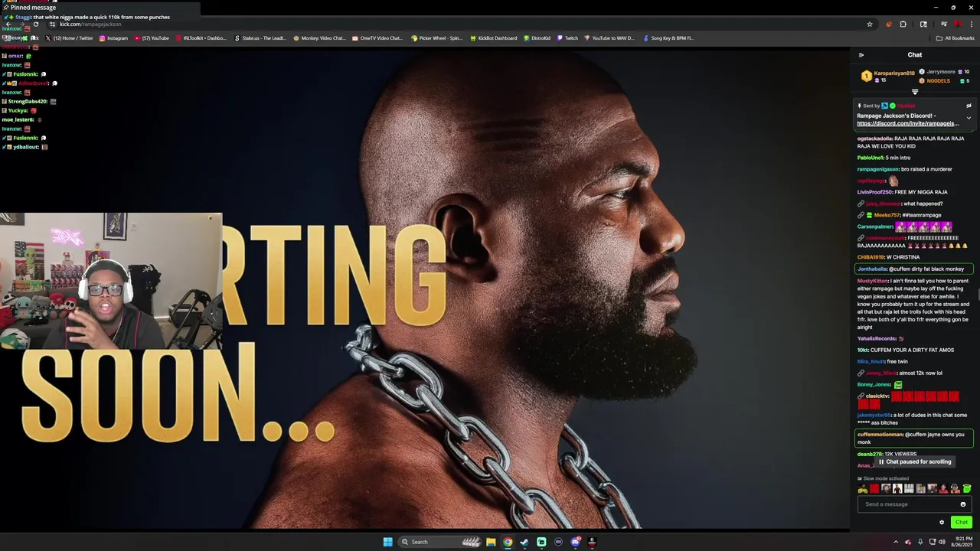Expand the gift leaderboard arrow
The image size is (980, 551).
click(915, 92)
